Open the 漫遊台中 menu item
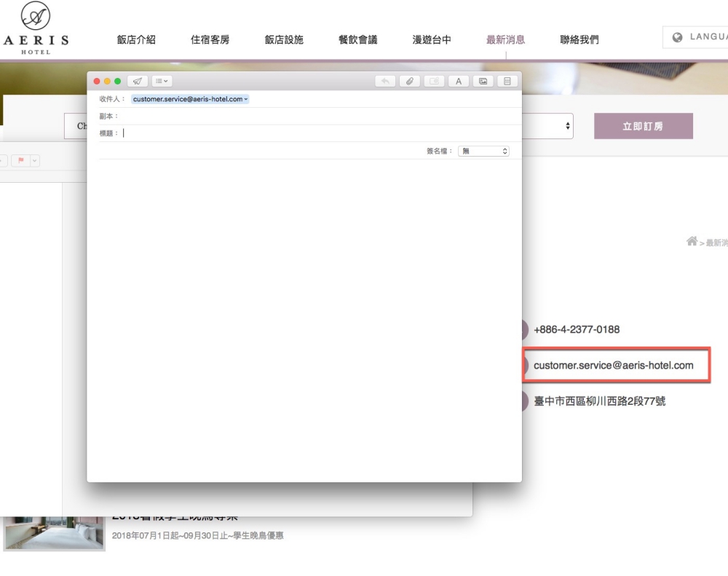Image resolution: width=728 pixels, height=576 pixels. (431, 40)
